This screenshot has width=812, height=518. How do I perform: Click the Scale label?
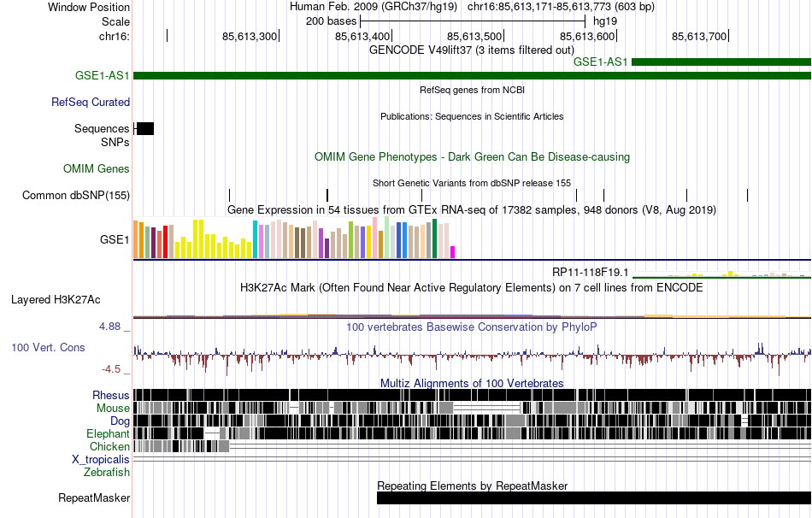[115, 21]
